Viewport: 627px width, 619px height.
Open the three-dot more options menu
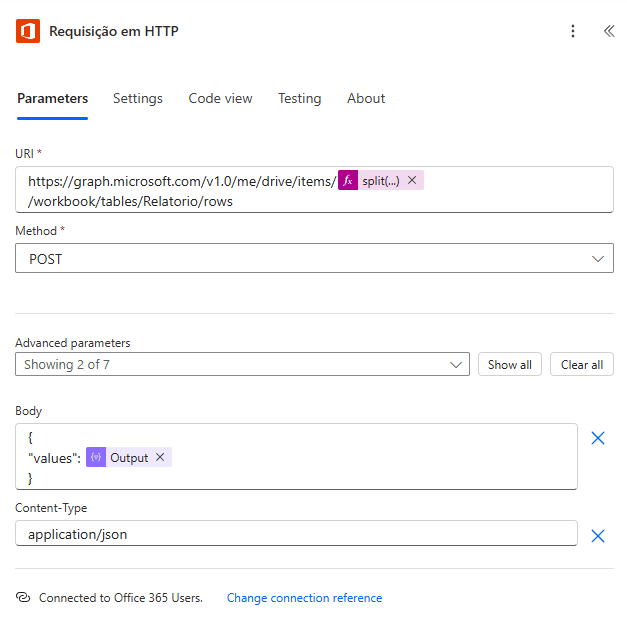pyautogui.click(x=573, y=31)
